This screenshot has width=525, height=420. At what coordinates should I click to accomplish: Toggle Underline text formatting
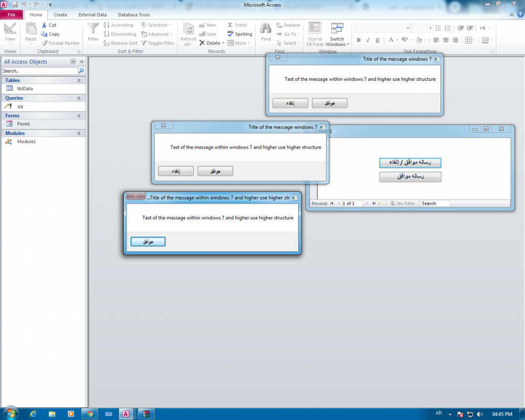[377, 40]
